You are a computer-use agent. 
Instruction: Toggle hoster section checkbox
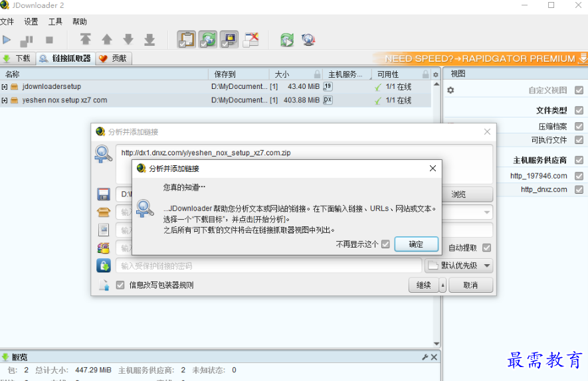point(579,160)
